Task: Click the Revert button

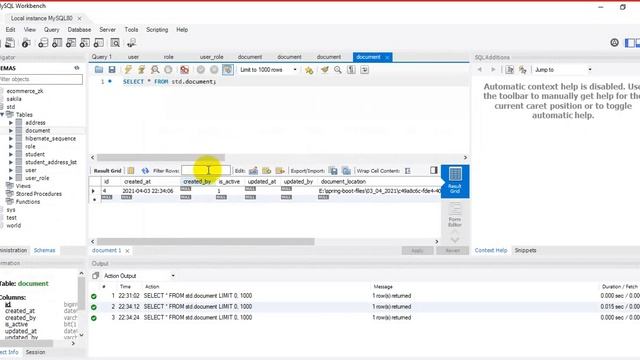Action: pyautogui.click(x=452, y=250)
